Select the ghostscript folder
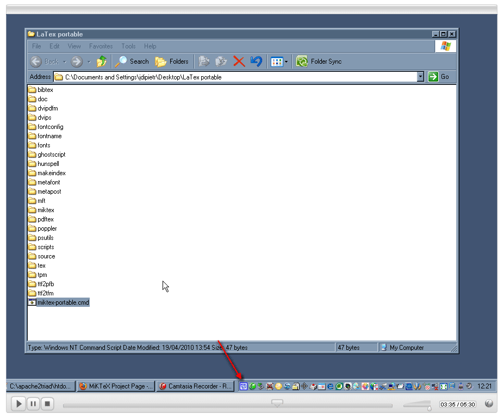The height and width of the screenshot is (420, 504). tap(47, 155)
